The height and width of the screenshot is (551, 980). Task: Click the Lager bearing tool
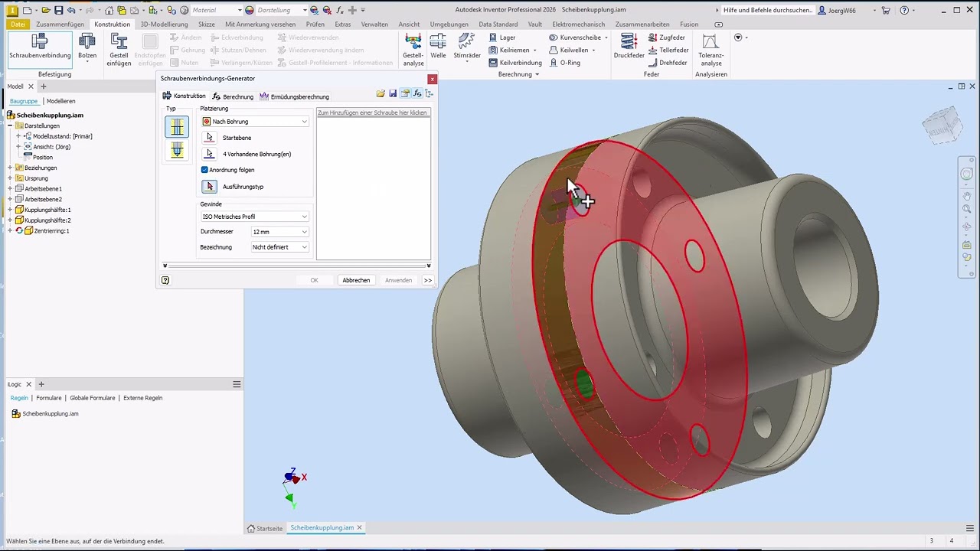[501, 37]
